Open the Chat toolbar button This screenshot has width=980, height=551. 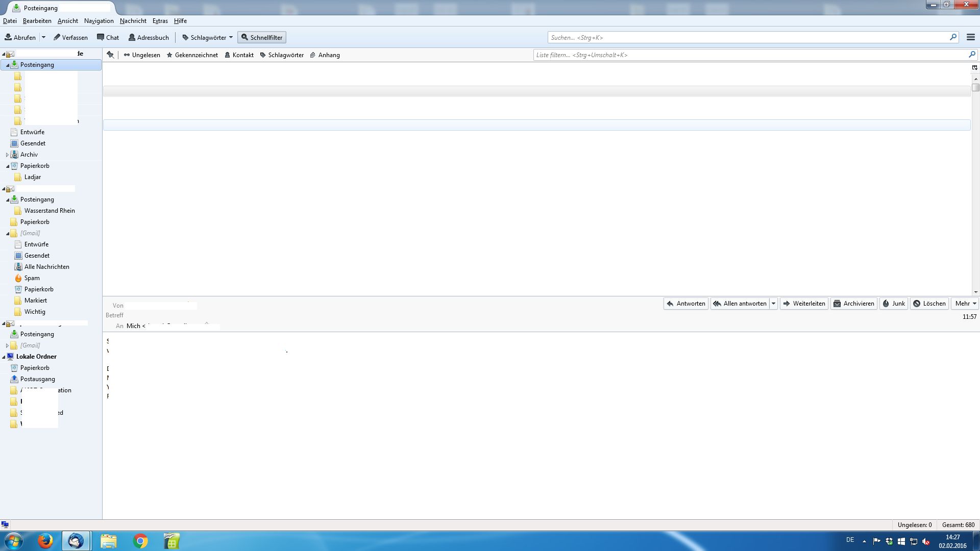click(108, 37)
